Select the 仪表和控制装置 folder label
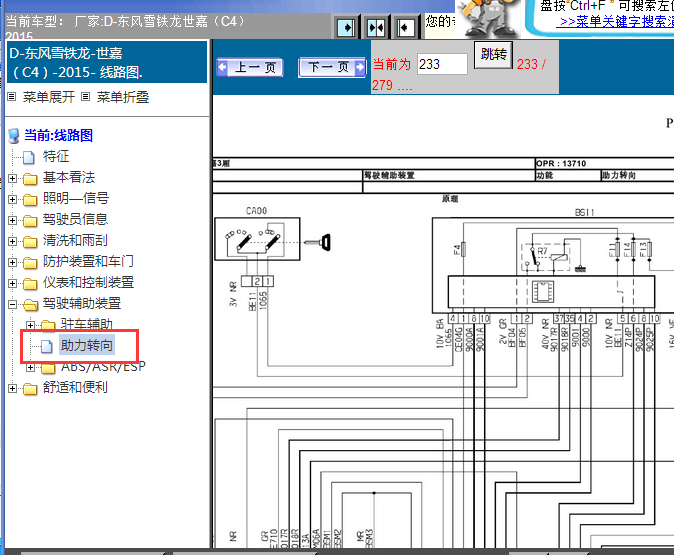 pyautogui.click(x=88, y=282)
